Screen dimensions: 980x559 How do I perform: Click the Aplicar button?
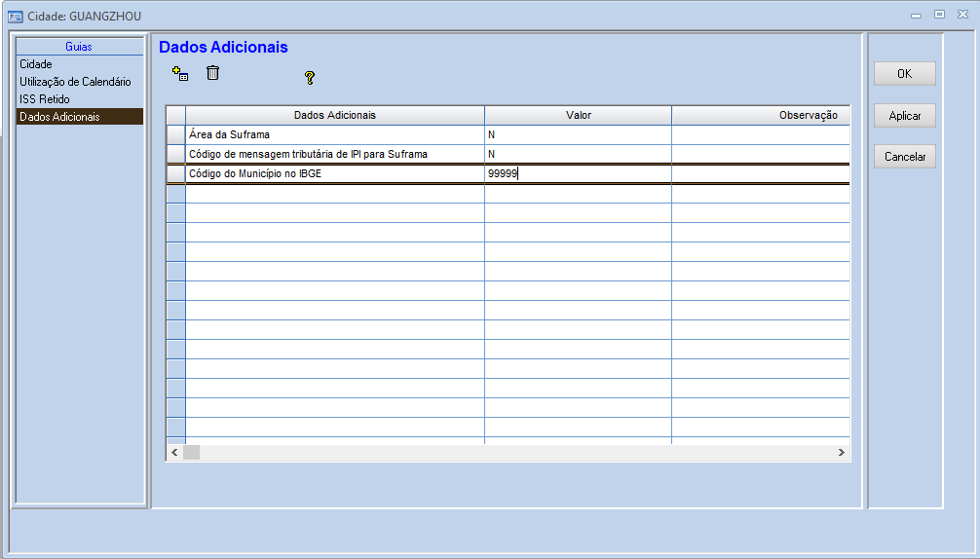click(904, 116)
